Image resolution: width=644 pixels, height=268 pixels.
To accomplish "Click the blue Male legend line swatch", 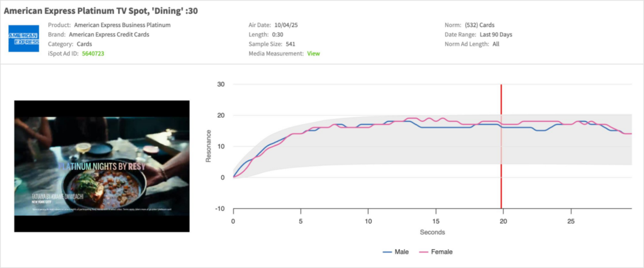I will pyautogui.click(x=386, y=252).
